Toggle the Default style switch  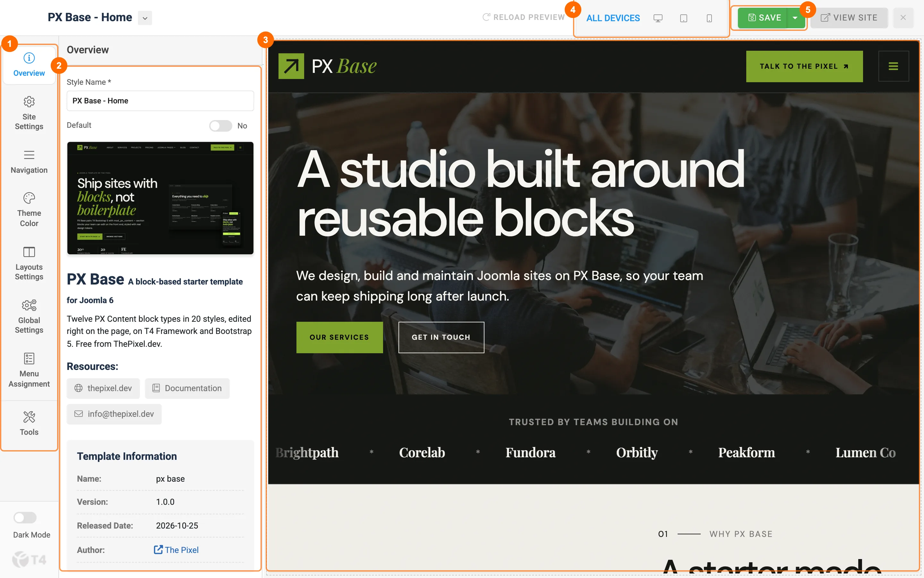[221, 126]
